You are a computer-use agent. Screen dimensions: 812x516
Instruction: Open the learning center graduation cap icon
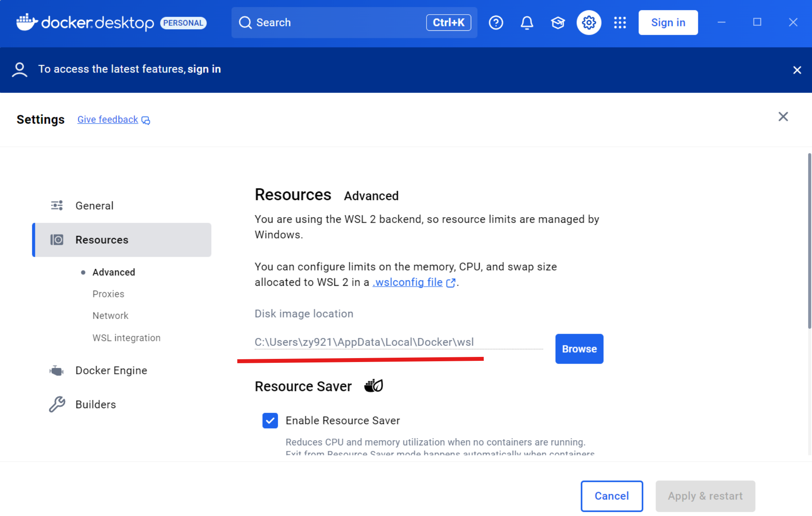(x=558, y=23)
